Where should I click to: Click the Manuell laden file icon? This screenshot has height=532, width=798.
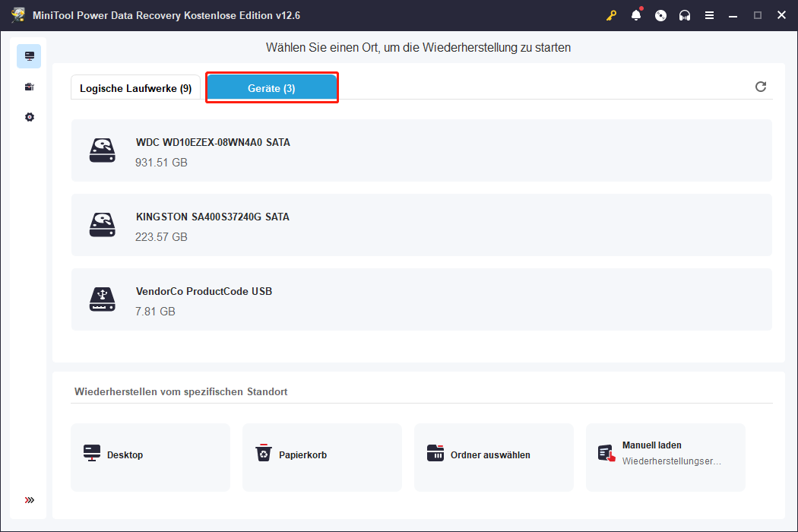[x=606, y=453]
